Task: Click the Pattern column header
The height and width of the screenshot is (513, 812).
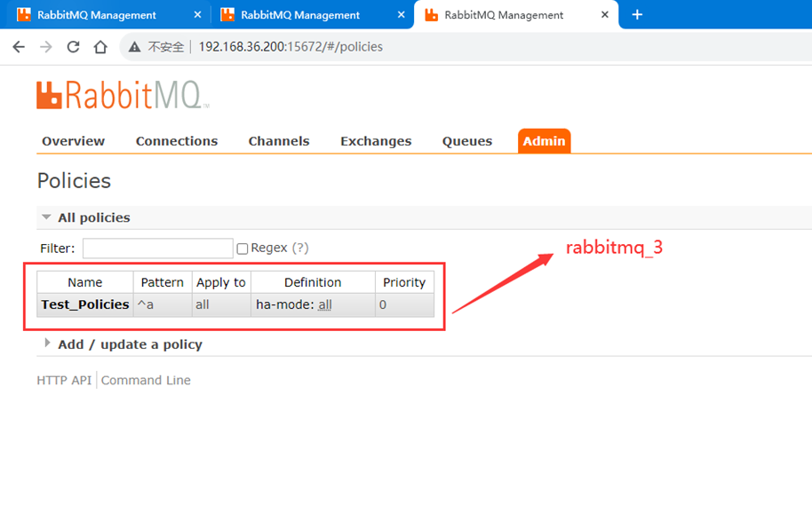Action: [x=162, y=282]
